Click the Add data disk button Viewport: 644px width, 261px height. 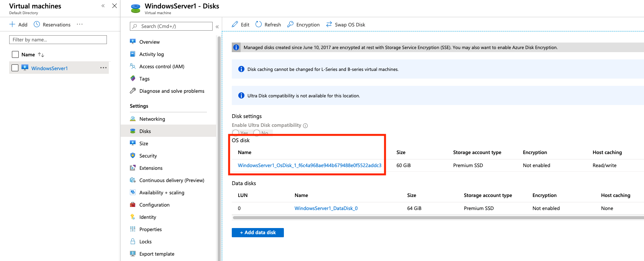257,233
